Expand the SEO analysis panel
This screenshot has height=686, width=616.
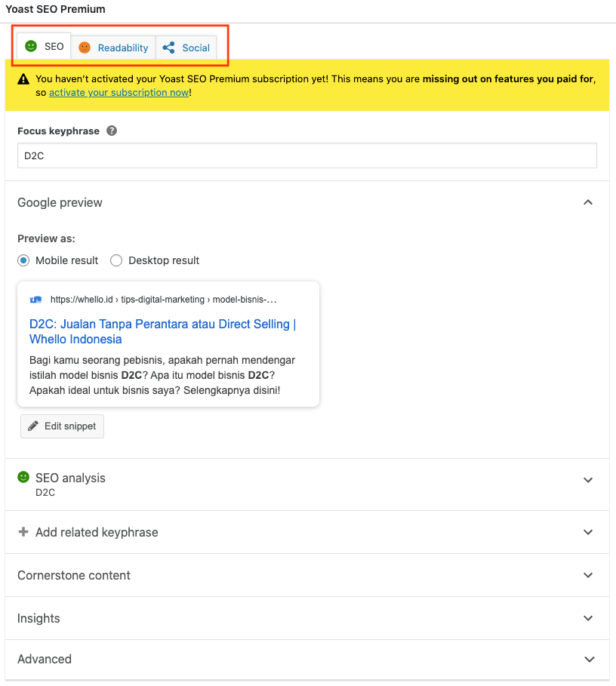pos(588,480)
